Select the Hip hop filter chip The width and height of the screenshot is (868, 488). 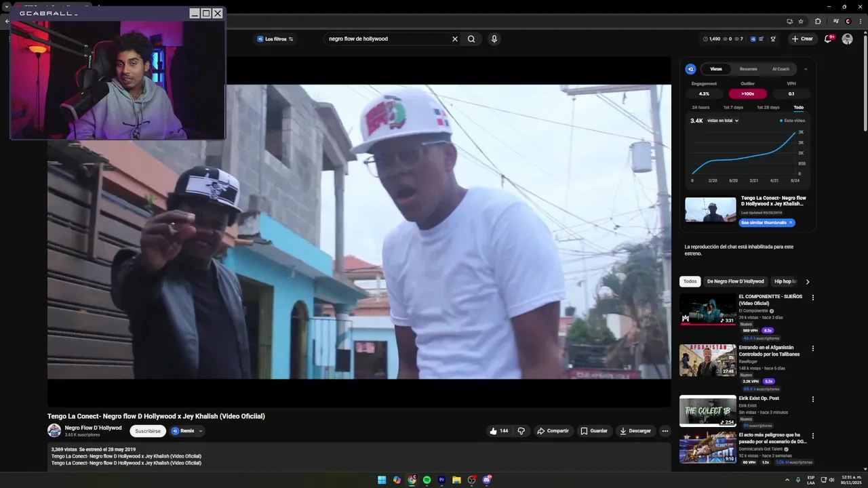tap(784, 281)
